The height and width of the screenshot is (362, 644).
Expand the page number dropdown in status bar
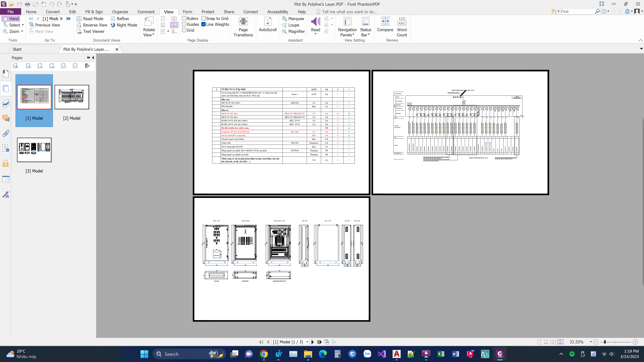tap(307, 342)
